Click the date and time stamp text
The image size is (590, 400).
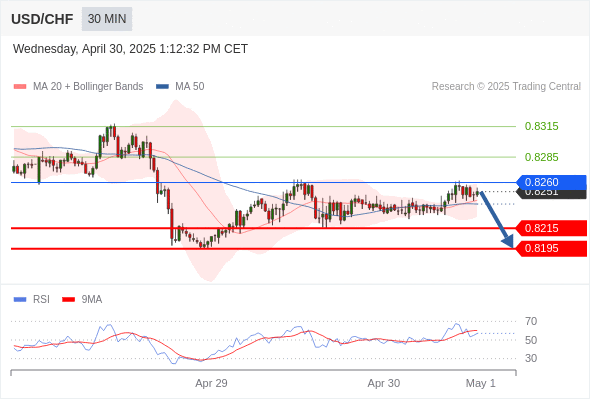tap(130, 49)
